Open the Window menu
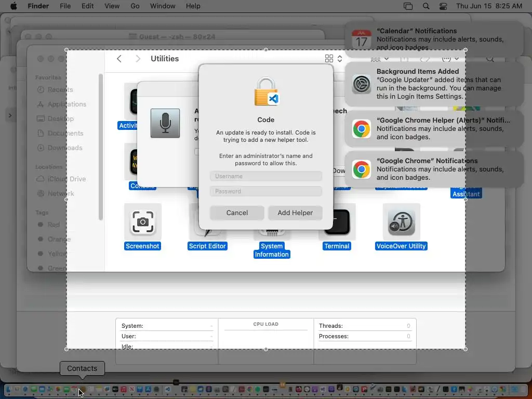Image resolution: width=532 pixels, height=399 pixels. tap(163, 6)
